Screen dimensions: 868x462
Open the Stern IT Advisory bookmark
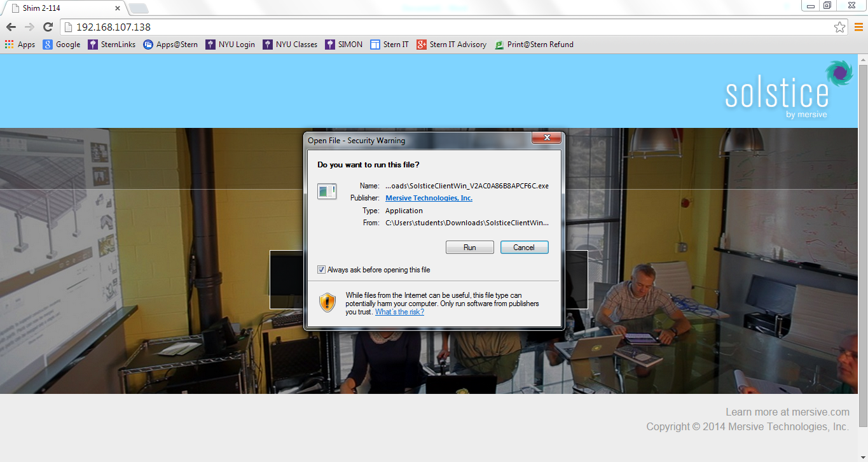pos(451,45)
